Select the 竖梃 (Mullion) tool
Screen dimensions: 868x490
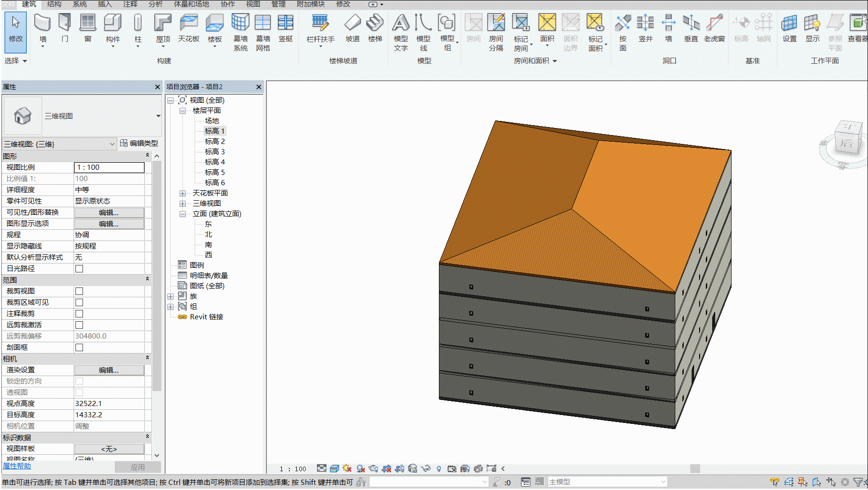click(x=286, y=28)
